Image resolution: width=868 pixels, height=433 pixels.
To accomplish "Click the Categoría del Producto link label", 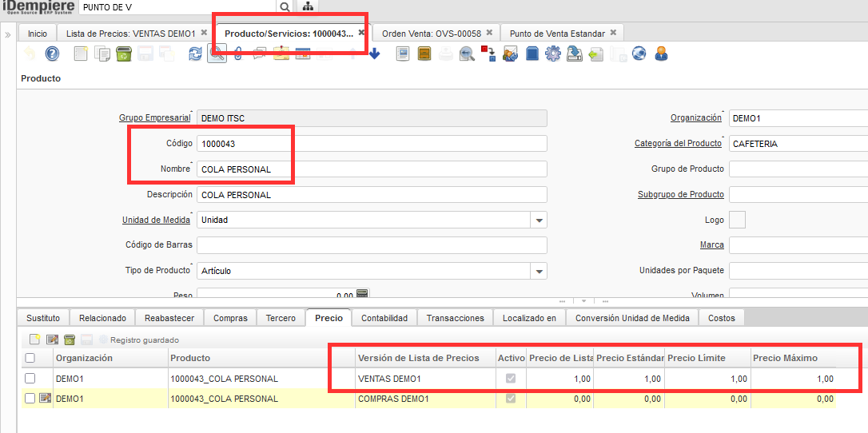I will point(678,144).
